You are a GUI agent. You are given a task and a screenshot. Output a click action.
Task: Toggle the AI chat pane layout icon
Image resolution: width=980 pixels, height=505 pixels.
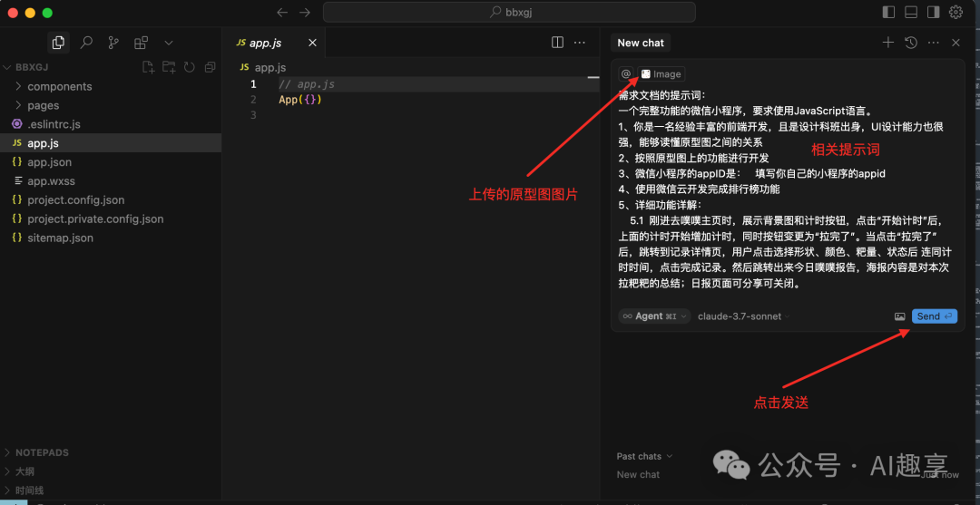click(933, 12)
